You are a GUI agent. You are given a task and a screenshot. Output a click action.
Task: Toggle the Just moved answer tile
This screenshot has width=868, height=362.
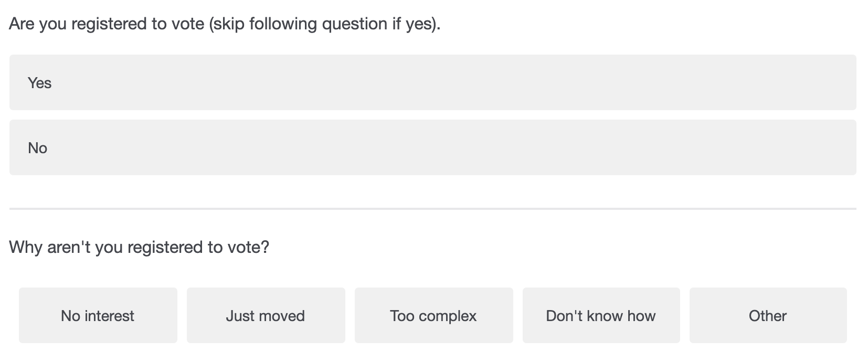click(266, 315)
